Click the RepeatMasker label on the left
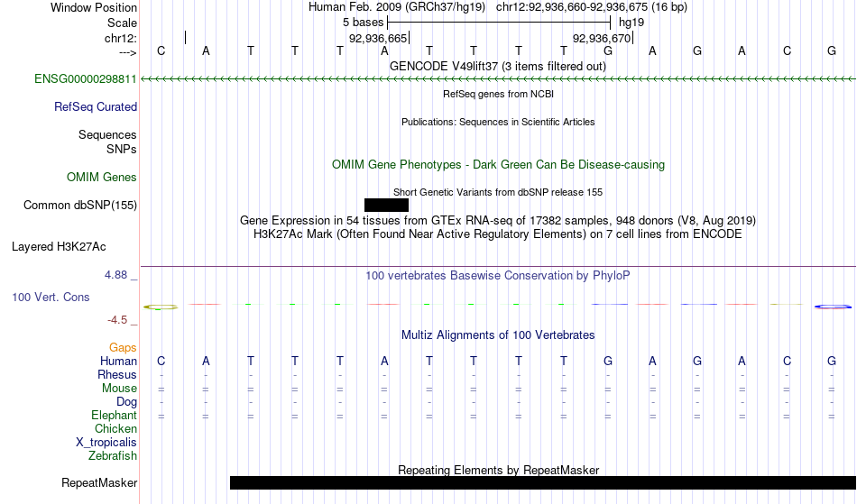 click(99, 483)
